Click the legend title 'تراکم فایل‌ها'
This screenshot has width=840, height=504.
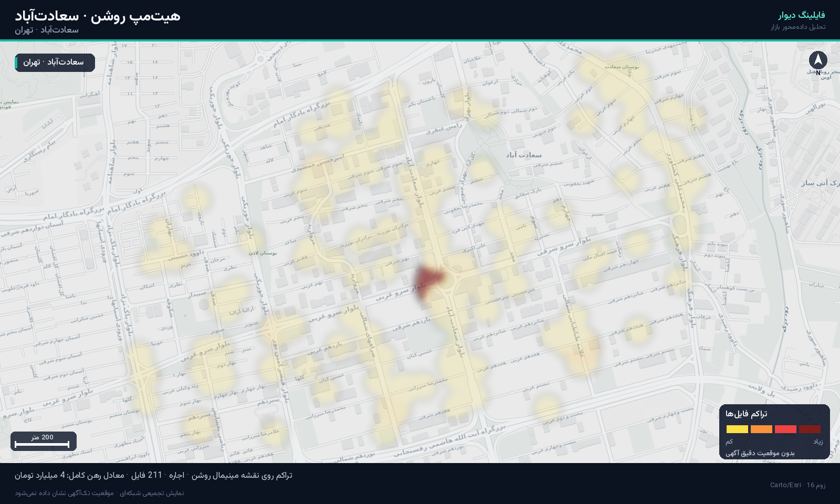pyautogui.click(x=746, y=414)
